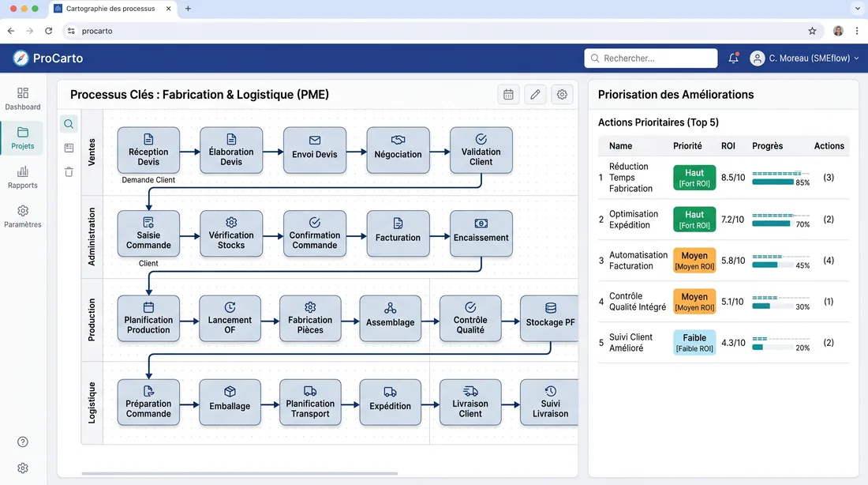The width and height of the screenshot is (868, 485).
Task: Select the Confirmation Commande node
Action: pyautogui.click(x=314, y=234)
